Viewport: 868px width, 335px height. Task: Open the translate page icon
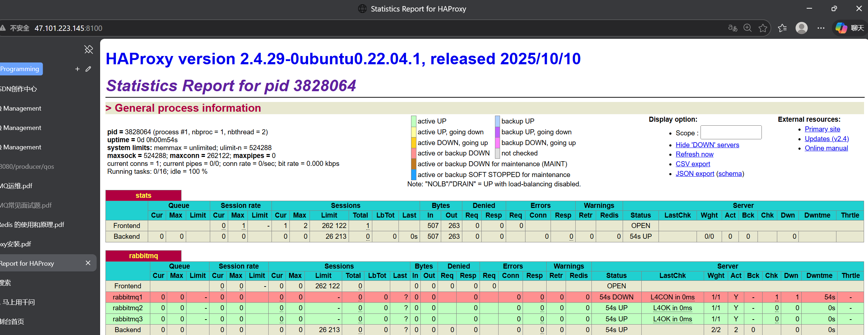click(x=732, y=28)
